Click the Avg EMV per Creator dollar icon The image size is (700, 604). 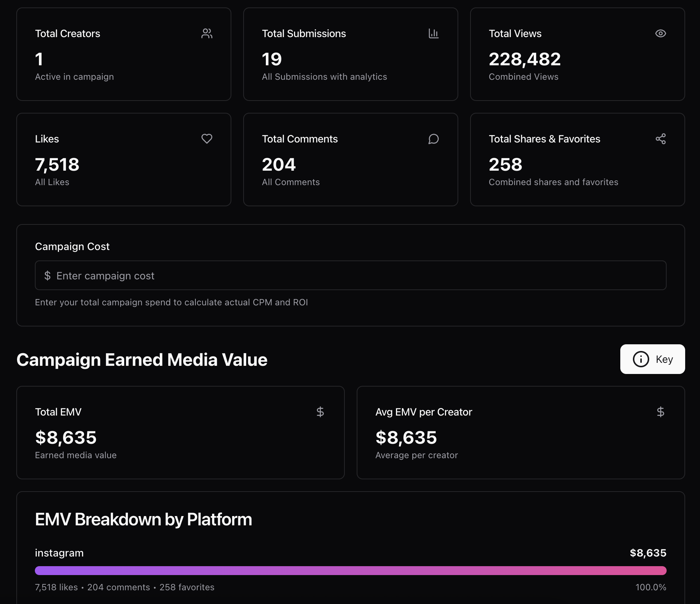(x=660, y=412)
